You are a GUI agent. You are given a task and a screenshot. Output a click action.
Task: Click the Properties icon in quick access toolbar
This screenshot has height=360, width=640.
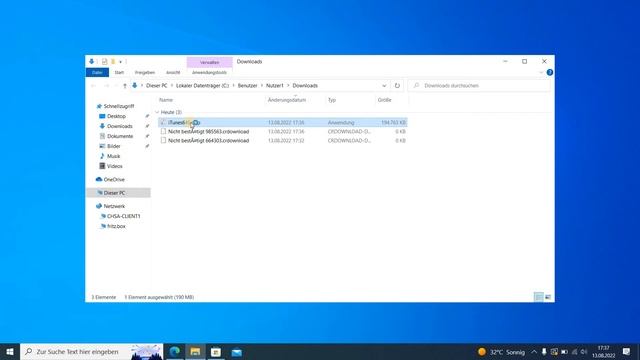click(x=104, y=62)
